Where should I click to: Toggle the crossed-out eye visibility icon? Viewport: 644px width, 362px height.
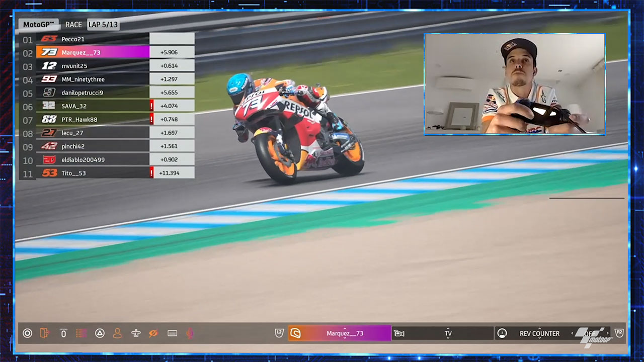point(153,333)
